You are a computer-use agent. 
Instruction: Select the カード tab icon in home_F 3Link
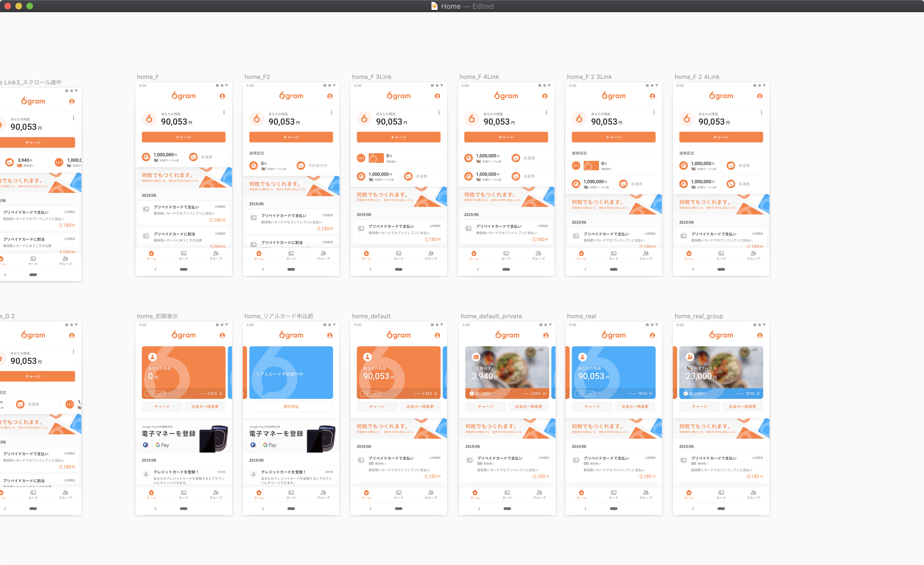pos(399,253)
